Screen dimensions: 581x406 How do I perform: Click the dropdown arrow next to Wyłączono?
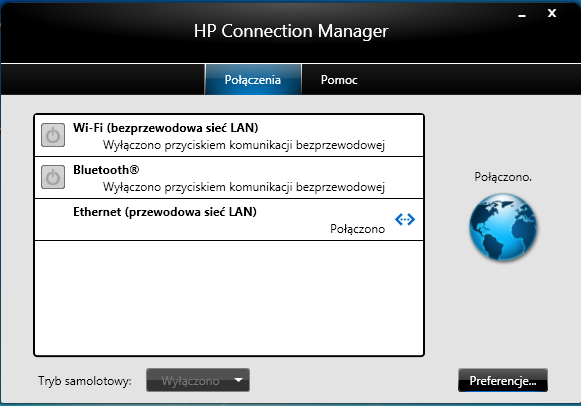(x=239, y=380)
